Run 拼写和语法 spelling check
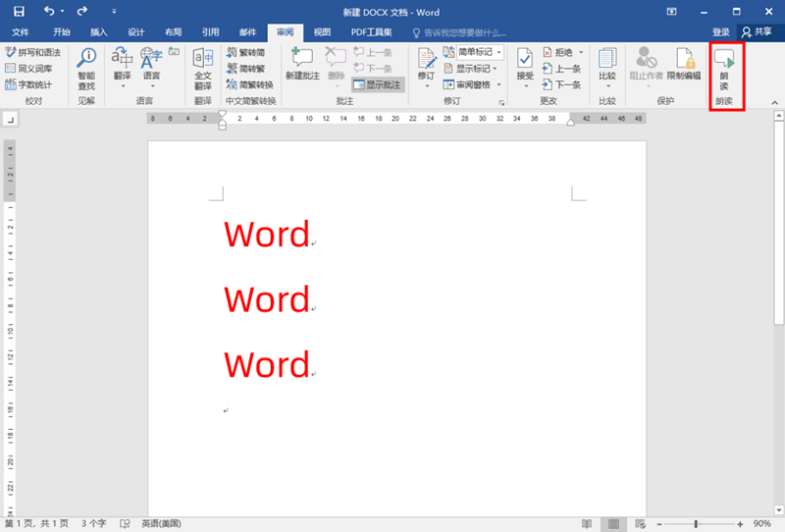 pyautogui.click(x=32, y=52)
